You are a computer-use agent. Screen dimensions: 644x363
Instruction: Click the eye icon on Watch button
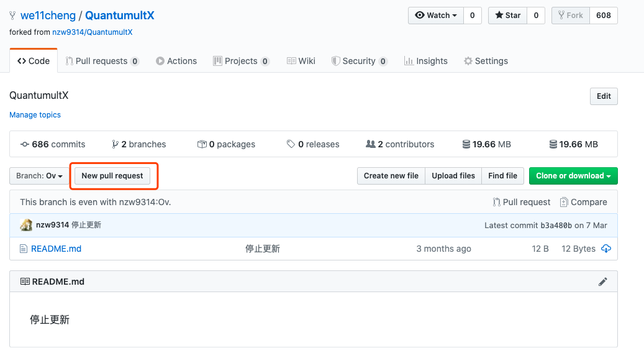420,15
